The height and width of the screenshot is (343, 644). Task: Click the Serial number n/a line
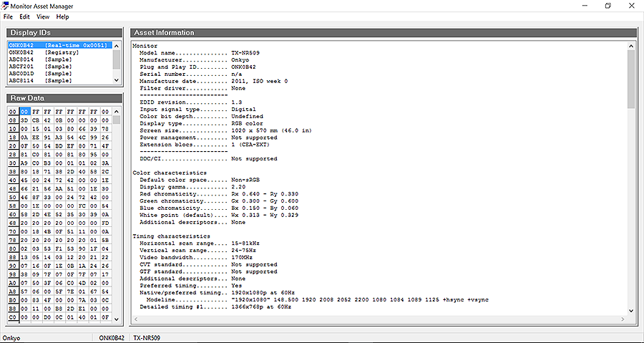191,74
